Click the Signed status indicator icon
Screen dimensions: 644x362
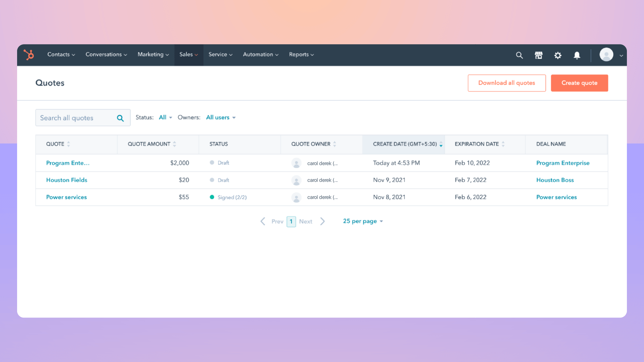pyautogui.click(x=212, y=197)
